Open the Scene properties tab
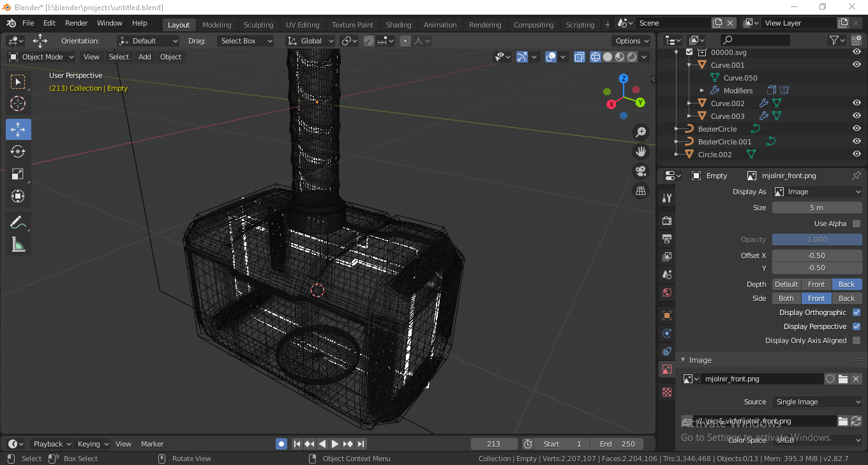The image size is (868, 465). point(667,275)
